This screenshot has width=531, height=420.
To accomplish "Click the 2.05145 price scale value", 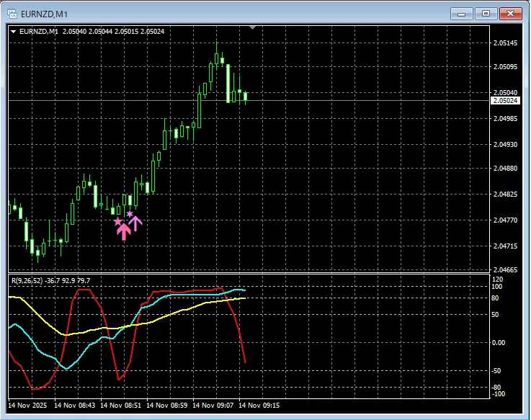I will click(506, 43).
